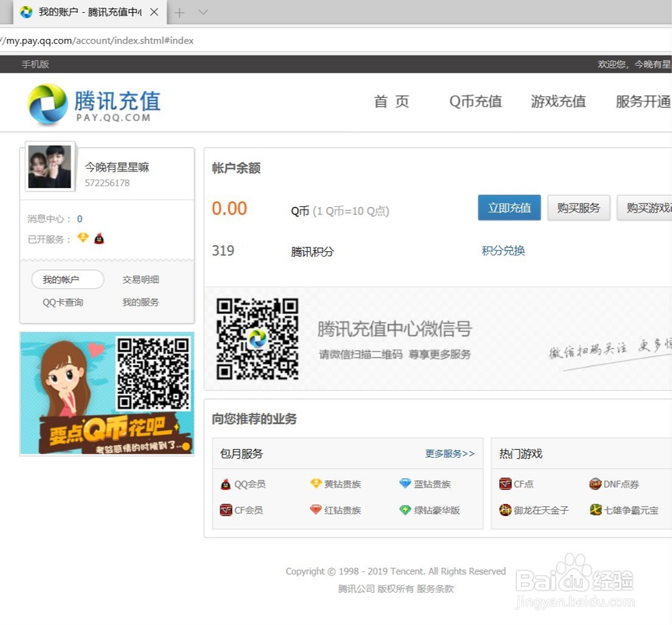Open a new browser tab with plus
This screenshot has width=672, height=625.
tap(179, 12)
